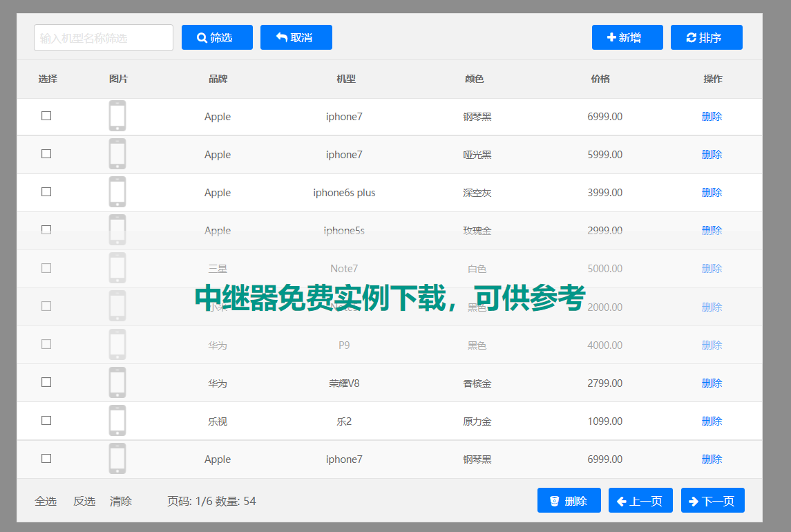Delete the iphone6s plus row via 删除
The height and width of the screenshot is (532, 791).
[712, 192]
